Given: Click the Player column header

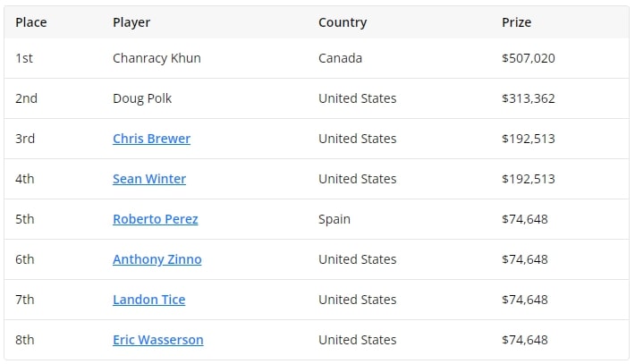Looking at the screenshot, I should click(131, 22).
